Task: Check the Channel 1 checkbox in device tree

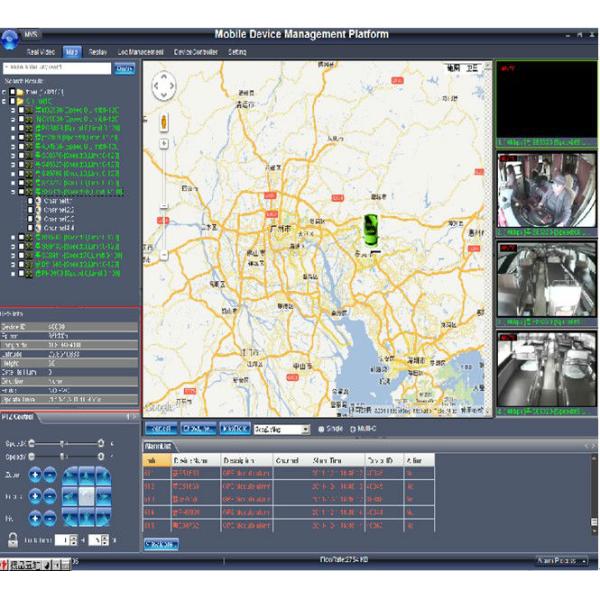Action: coord(29,200)
